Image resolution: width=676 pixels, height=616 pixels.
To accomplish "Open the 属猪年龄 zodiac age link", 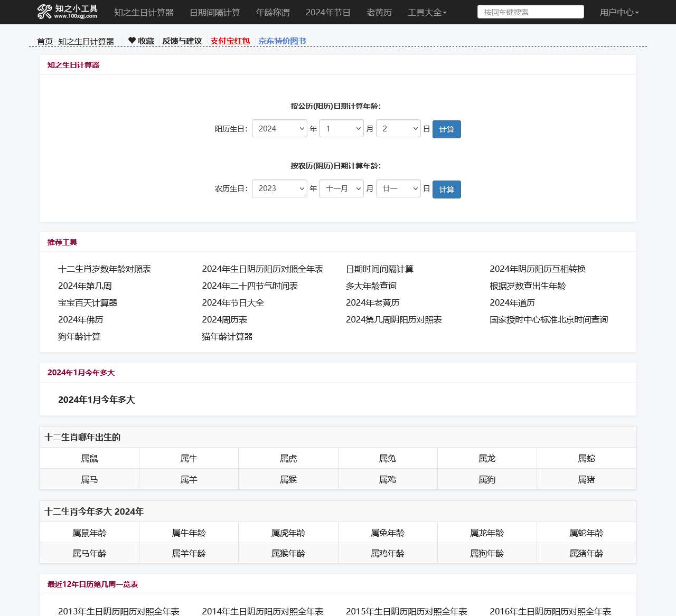I will [x=586, y=553].
